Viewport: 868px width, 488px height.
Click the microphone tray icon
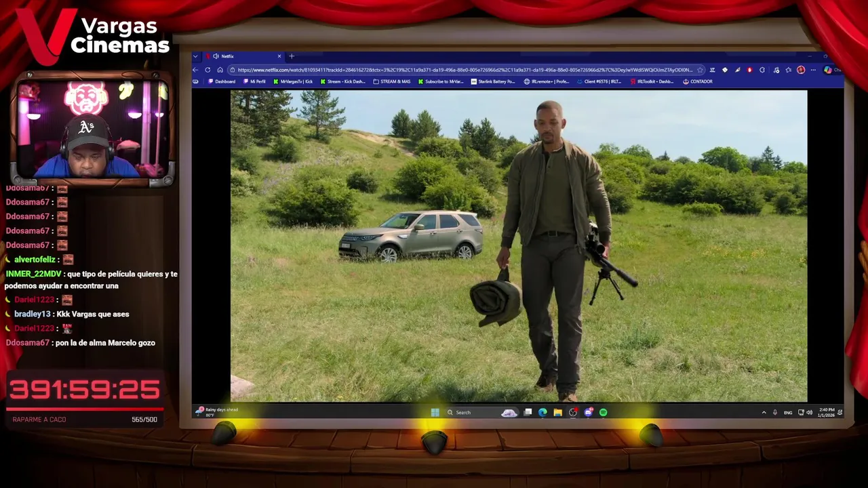pos(775,412)
